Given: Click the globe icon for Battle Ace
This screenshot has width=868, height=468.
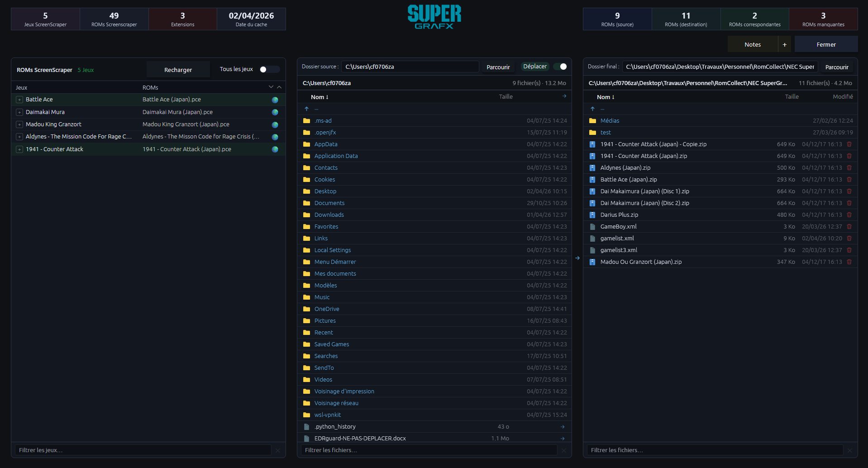Looking at the screenshot, I should tap(275, 100).
